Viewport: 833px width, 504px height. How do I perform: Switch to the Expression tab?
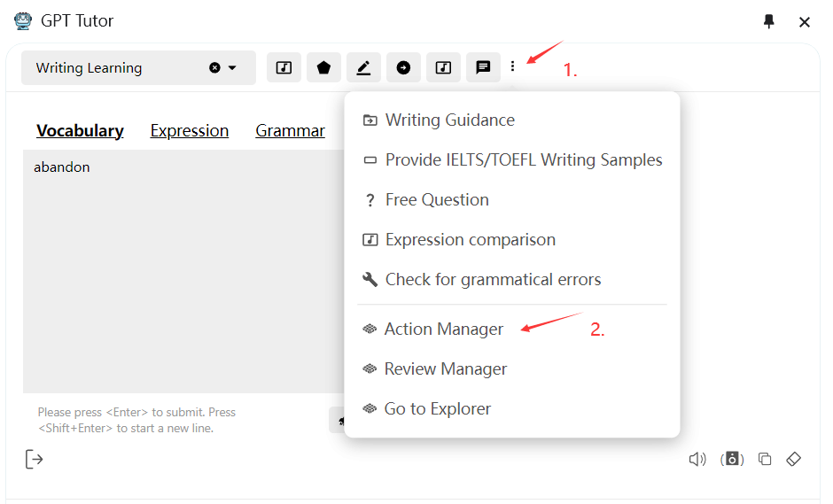(190, 131)
